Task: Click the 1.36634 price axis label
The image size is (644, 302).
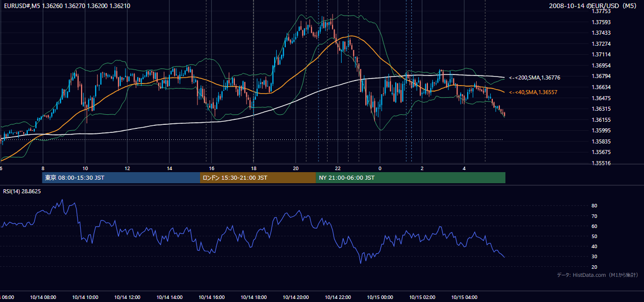Action: coord(601,87)
